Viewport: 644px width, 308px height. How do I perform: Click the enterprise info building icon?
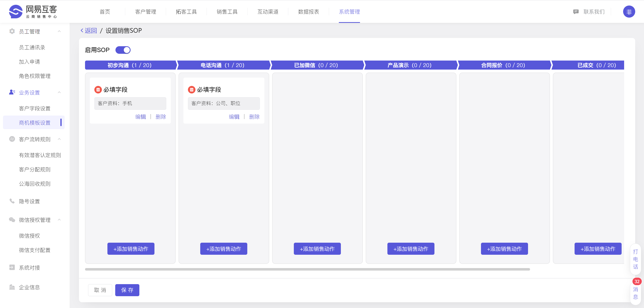[12, 287]
